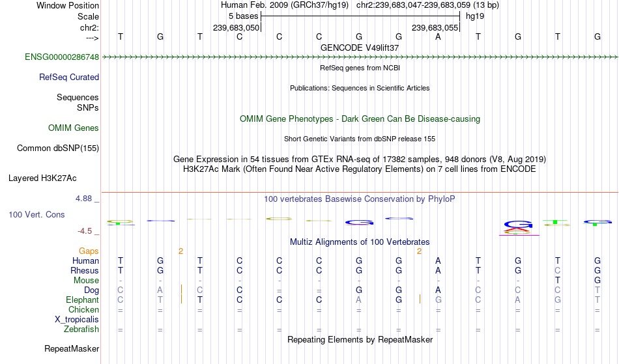Select the Common dbSNP(155) track label
The image size is (619, 364).
pos(58,148)
